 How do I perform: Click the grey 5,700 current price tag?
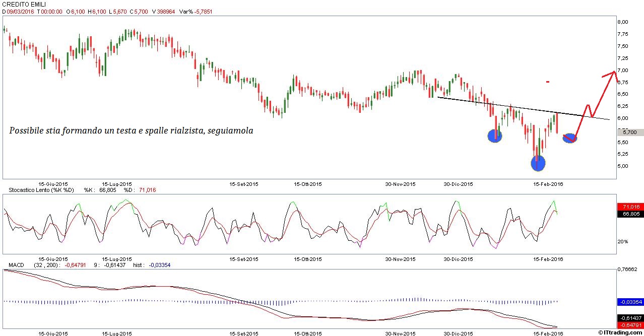point(630,132)
